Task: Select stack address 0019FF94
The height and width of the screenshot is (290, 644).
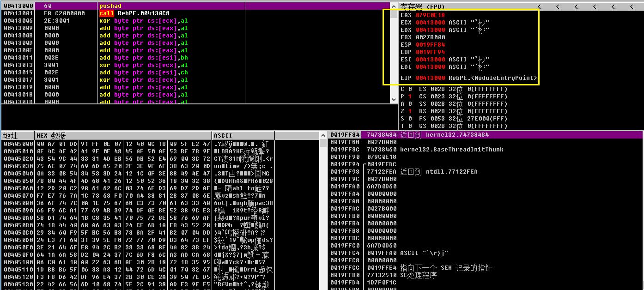Action: (x=345, y=164)
